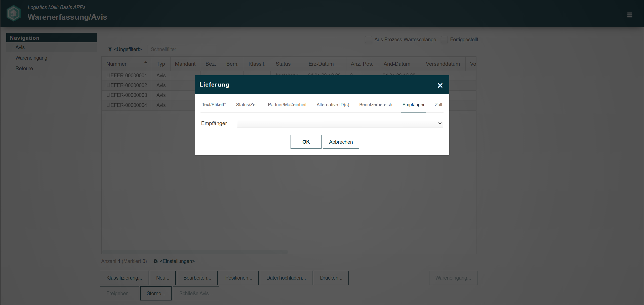Click the filter funnel icon
644x305 pixels.
point(110,50)
